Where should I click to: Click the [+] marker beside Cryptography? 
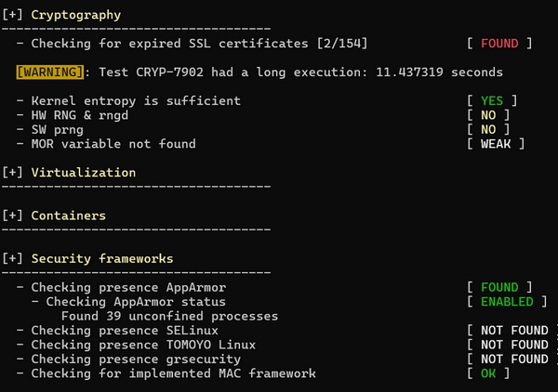[13, 15]
